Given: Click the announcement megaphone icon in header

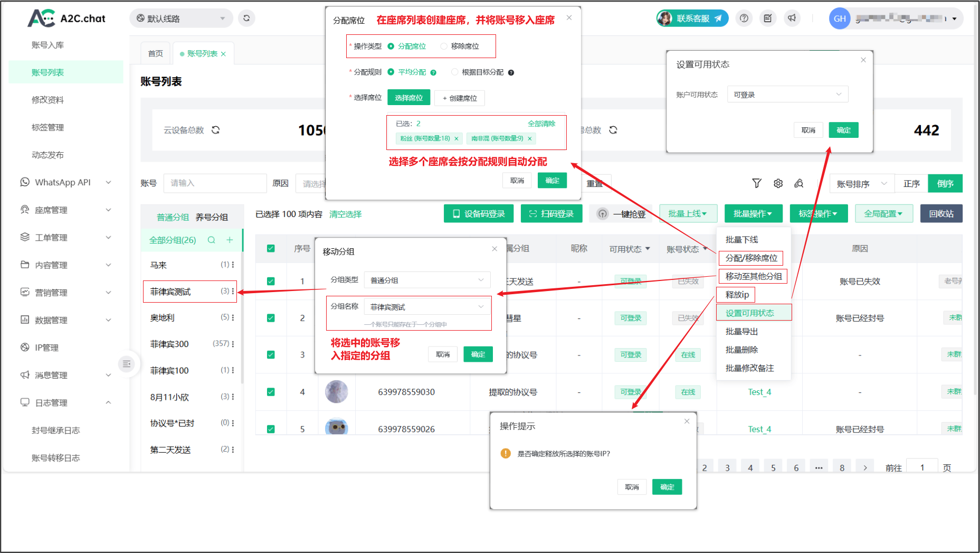Looking at the screenshot, I should 792,18.
